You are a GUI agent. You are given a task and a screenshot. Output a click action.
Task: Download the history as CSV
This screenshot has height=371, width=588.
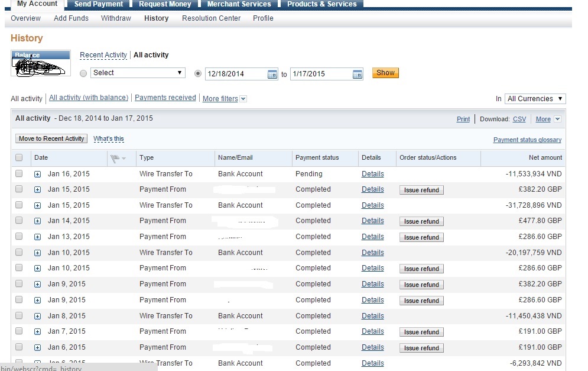tap(519, 119)
